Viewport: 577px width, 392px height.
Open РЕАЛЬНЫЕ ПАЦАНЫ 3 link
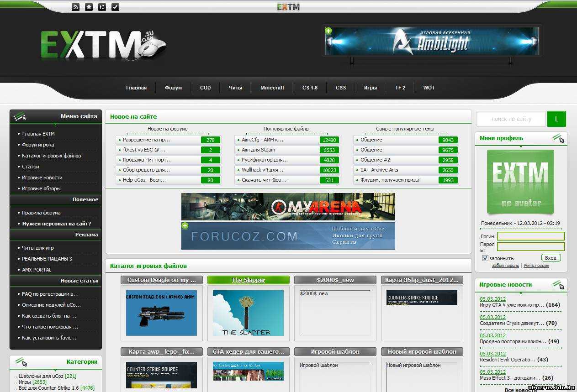pyautogui.click(x=47, y=259)
